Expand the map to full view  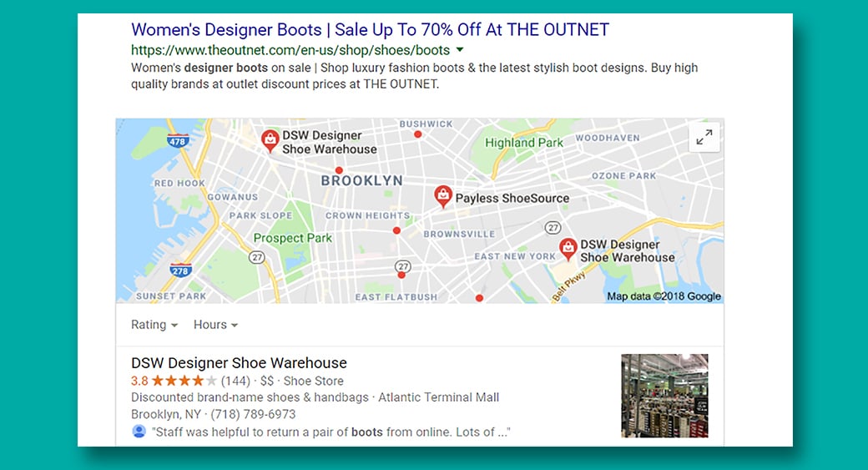tap(704, 137)
